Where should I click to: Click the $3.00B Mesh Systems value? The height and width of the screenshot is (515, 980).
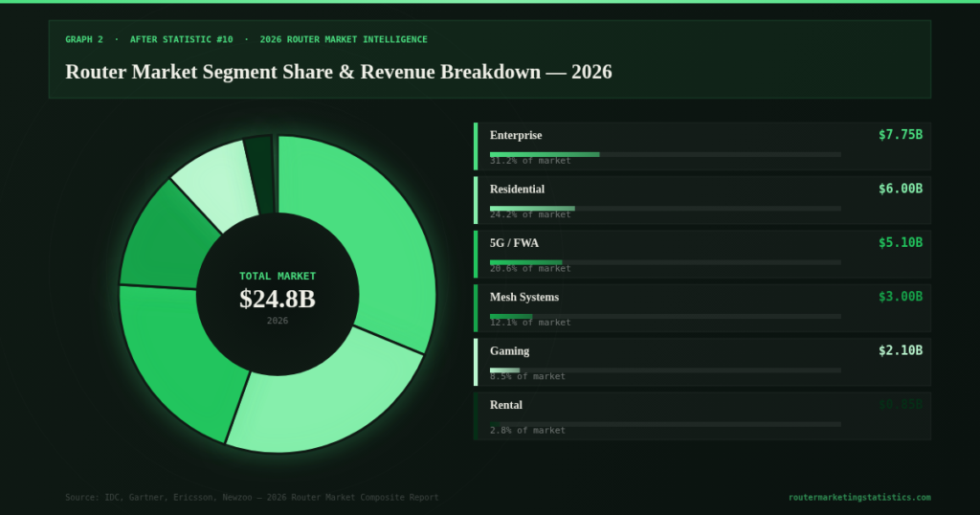coord(900,296)
